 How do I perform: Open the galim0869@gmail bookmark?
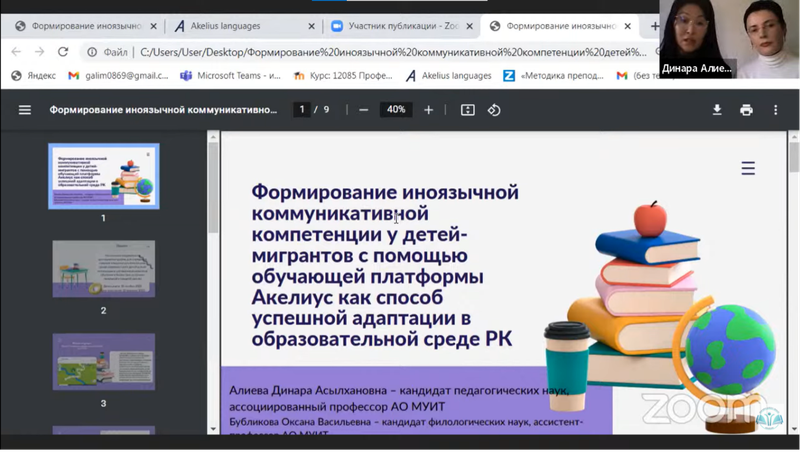pyautogui.click(x=118, y=76)
